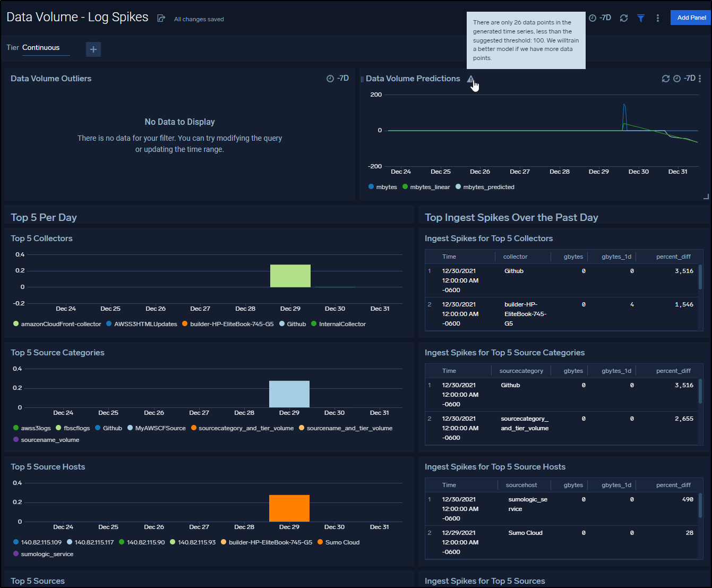Toggle sourcename_volume legend entry
This screenshot has width=712, height=588.
(46, 440)
